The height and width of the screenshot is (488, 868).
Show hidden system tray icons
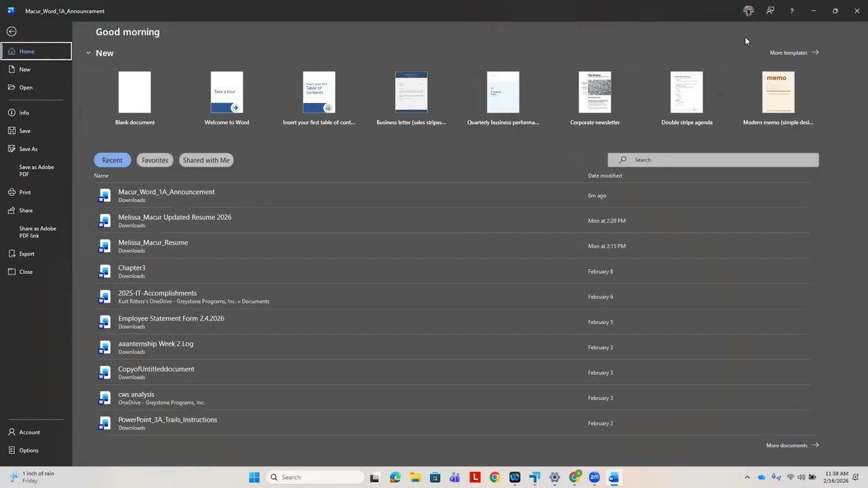coord(747,477)
